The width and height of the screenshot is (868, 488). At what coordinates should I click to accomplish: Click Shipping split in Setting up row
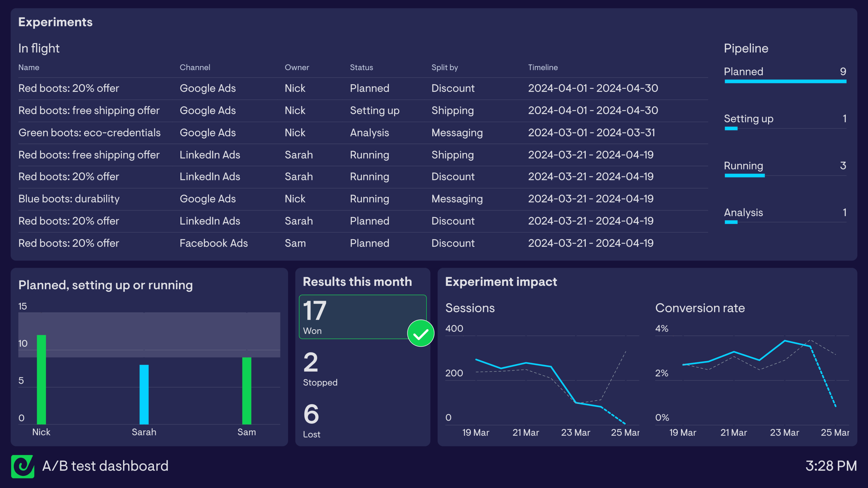453,111
